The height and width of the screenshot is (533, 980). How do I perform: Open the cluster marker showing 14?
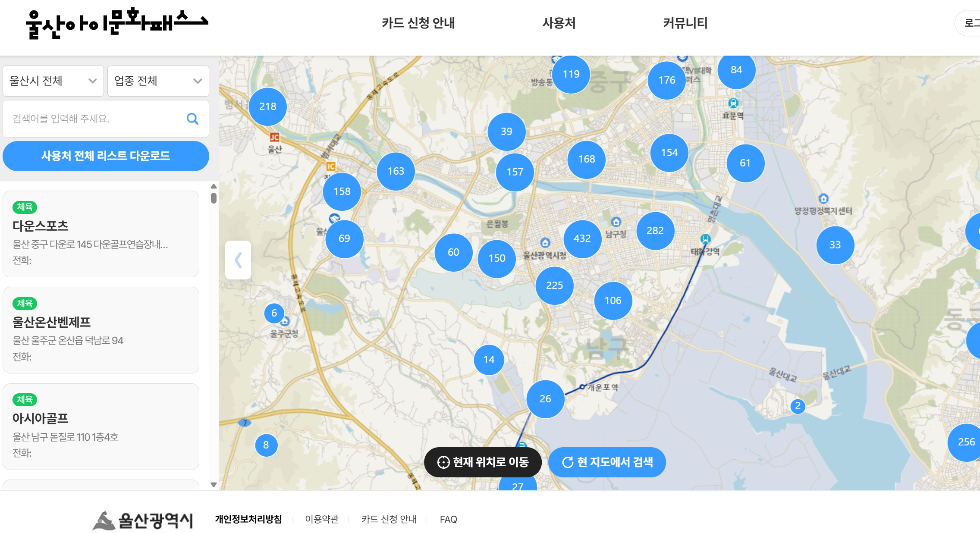[489, 360]
